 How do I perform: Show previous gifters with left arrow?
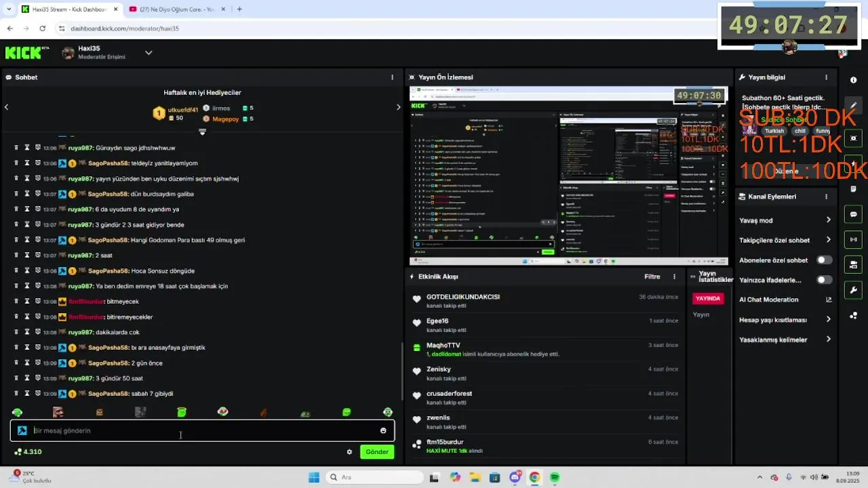tap(7, 107)
